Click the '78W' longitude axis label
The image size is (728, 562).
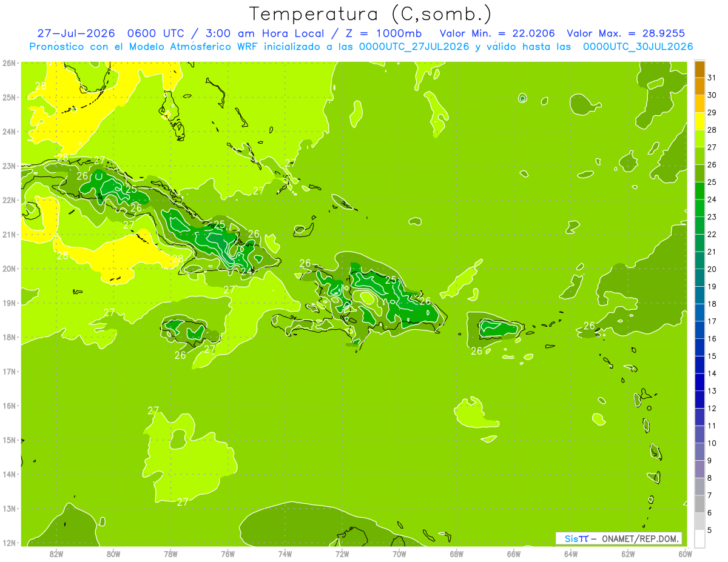(170, 554)
